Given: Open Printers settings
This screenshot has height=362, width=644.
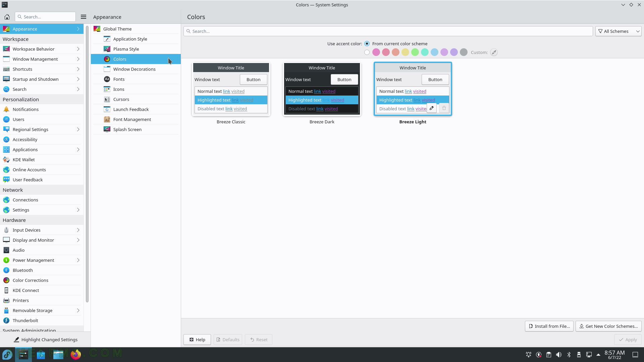Looking at the screenshot, I should 42,300.
